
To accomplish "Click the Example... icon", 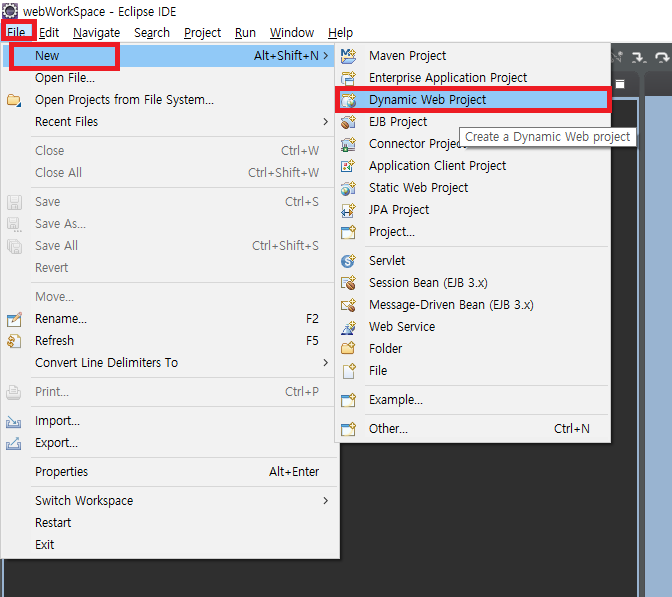I will 348,400.
